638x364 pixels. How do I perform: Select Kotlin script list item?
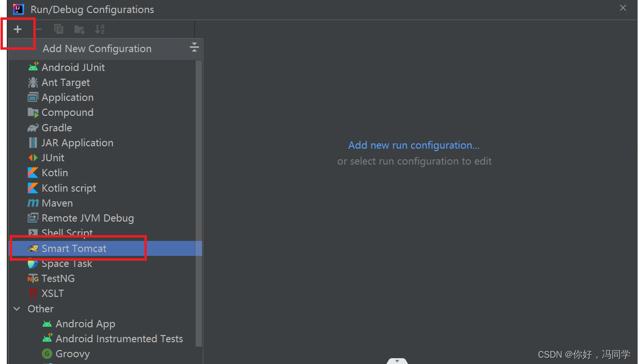pyautogui.click(x=105, y=188)
